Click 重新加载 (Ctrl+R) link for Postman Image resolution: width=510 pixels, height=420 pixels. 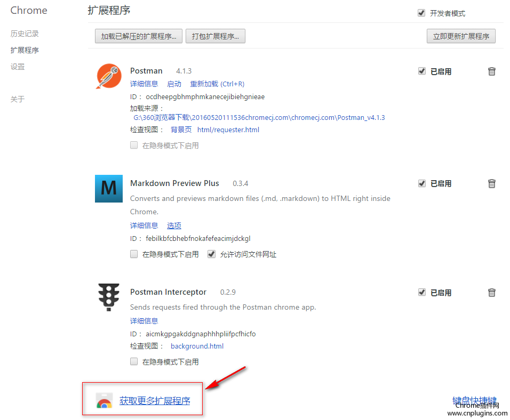pyautogui.click(x=217, y=84)
